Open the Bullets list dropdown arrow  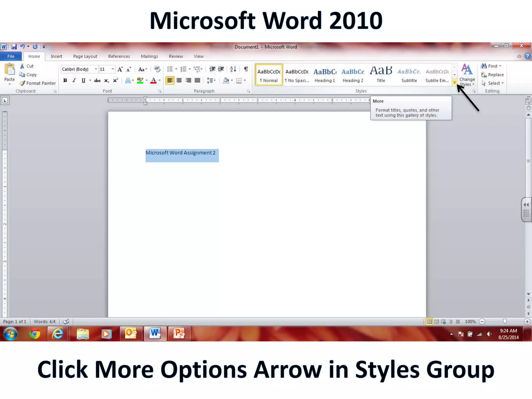pyautogui.click(x=176, y=69)
